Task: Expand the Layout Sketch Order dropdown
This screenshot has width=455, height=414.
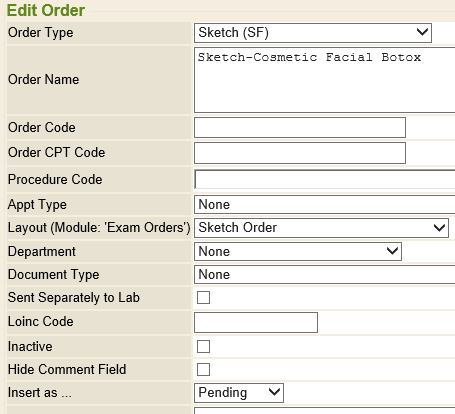Action: pos(321,228)
